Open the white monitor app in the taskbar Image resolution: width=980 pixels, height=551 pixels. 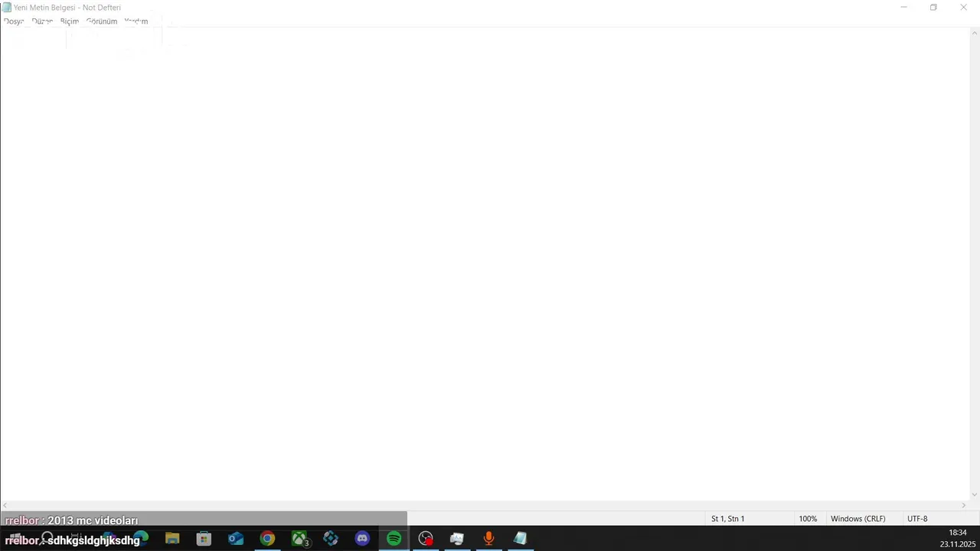pos(457,539)
